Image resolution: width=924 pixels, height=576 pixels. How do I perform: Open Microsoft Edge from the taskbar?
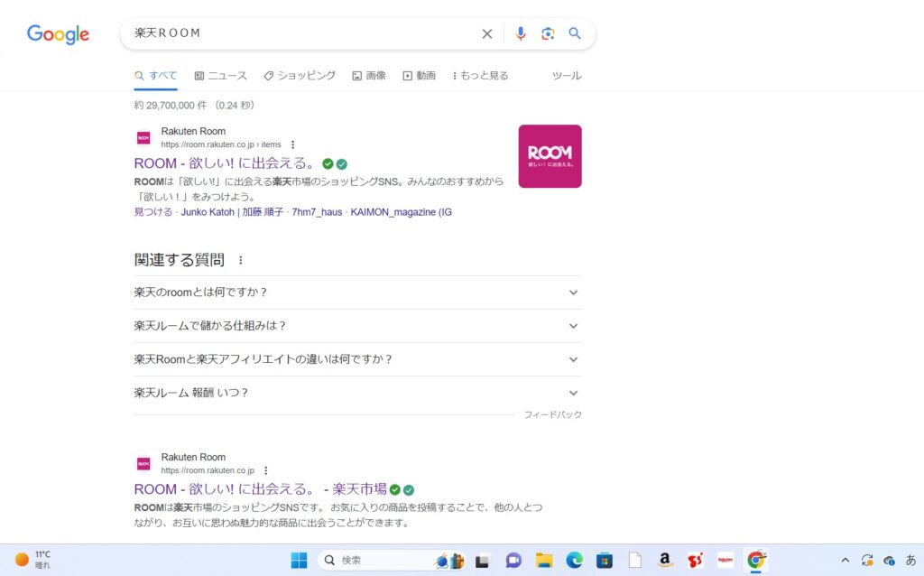(574, 560)
